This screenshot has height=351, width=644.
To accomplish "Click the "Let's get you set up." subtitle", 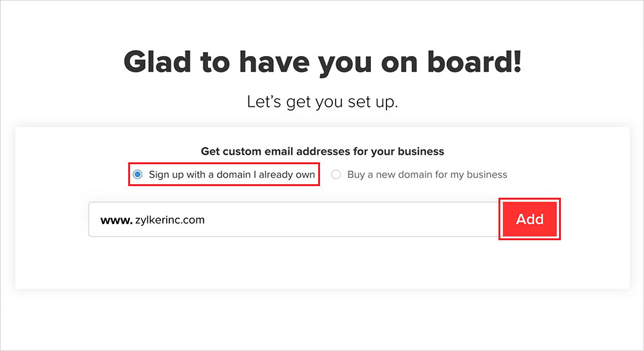I will coord(322,102).
